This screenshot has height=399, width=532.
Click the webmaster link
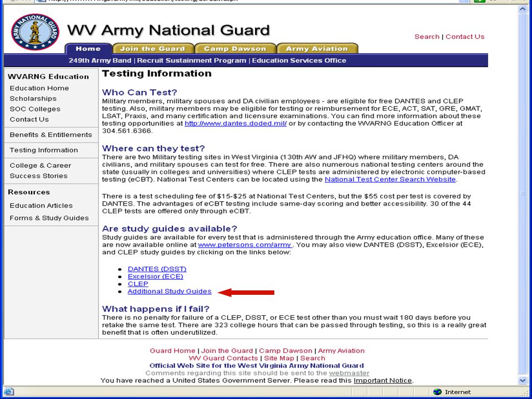(349, 373)
